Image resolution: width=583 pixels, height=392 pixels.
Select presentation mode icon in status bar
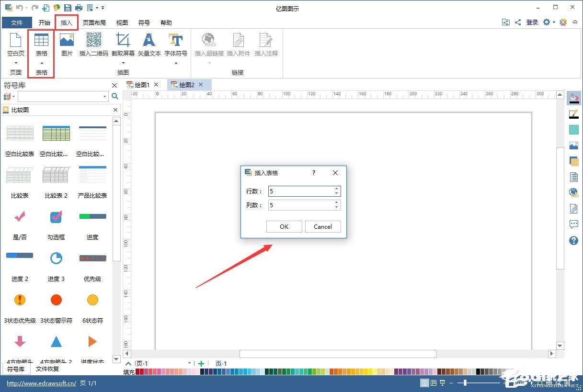(443, 383)
